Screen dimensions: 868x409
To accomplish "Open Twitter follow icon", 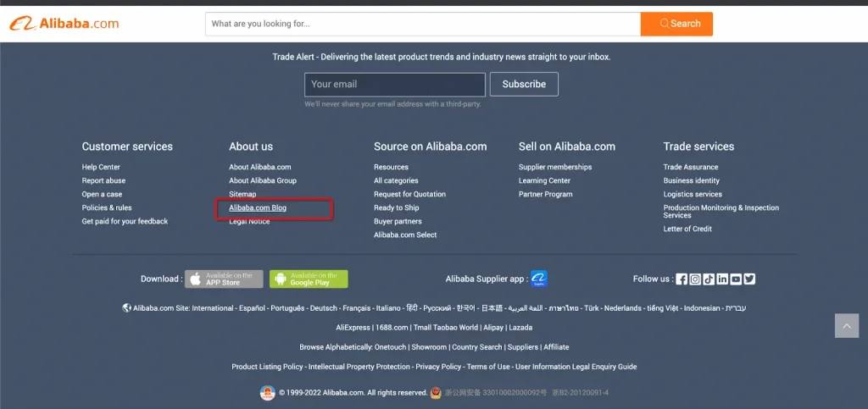I will pos(749,279).
